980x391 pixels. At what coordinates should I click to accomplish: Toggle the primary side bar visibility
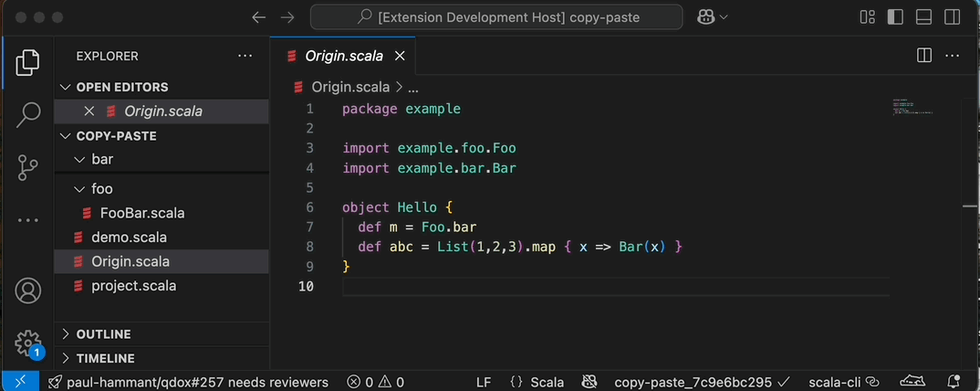click(x=895, y=17)
